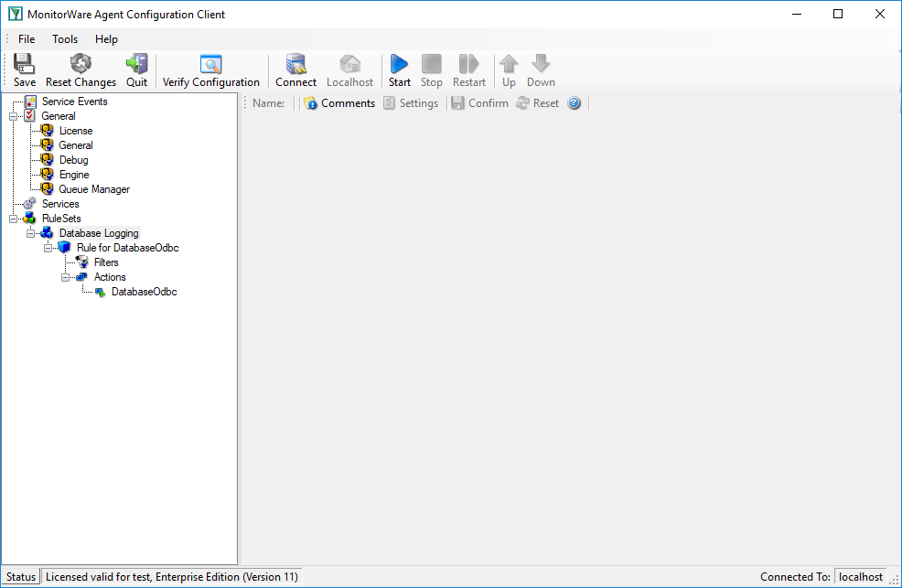The height and width of the screenshot is (588, 902).
Task: Collapse the General root tree node
Action: (13, 116)
